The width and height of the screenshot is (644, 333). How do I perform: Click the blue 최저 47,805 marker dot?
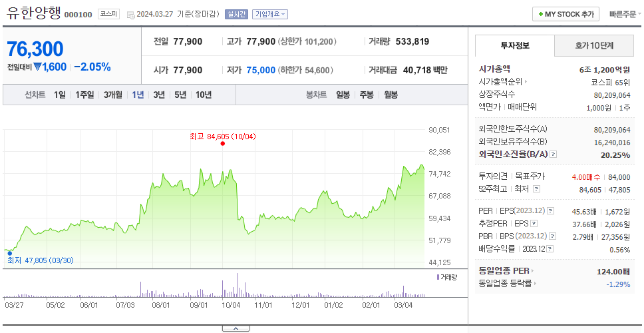(x=10, y=253)
